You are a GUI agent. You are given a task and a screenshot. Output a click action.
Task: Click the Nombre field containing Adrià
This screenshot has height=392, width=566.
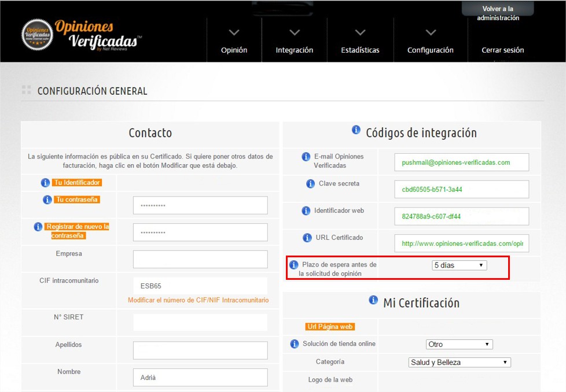pyautogui.click(x=200, y=378)
